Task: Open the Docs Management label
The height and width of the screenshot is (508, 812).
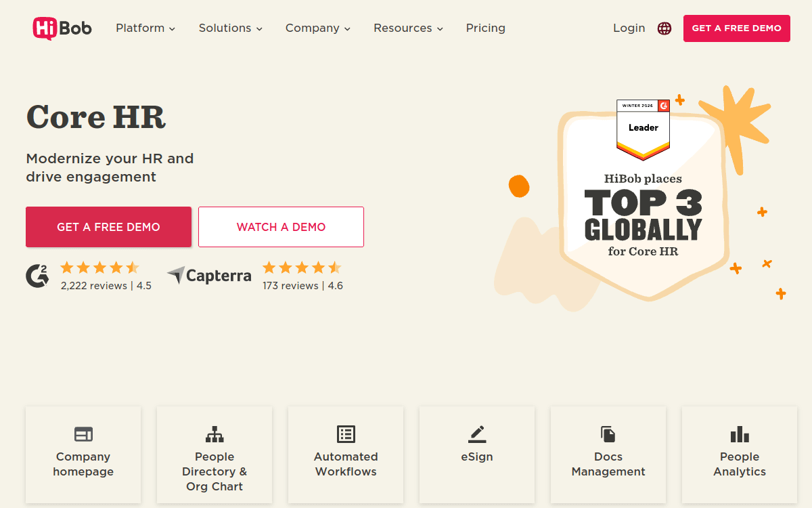Action: tap(608, 465)
